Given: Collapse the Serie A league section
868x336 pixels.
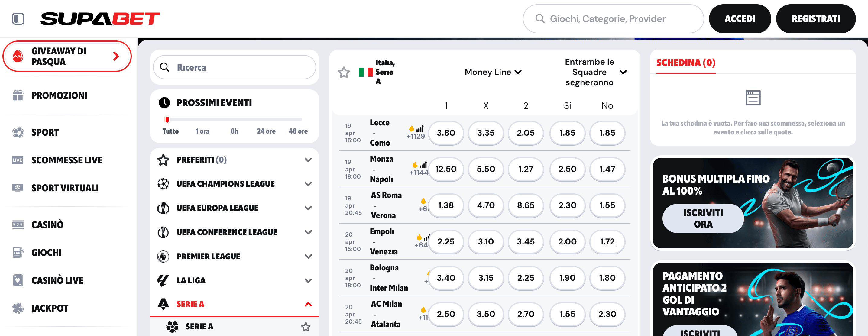Looking at the screenshot, I should pyautogui.click(x=308, y=304).
